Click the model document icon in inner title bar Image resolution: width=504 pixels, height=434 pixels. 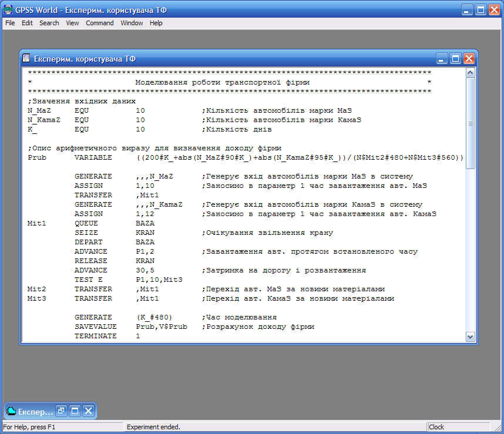(x=26, y=58)
